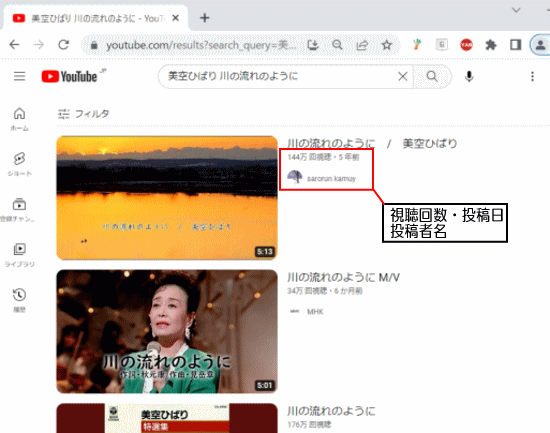Start voice search with the microphone icon
This screenshot has height=433, width=550.
click(x=469, y=76)
